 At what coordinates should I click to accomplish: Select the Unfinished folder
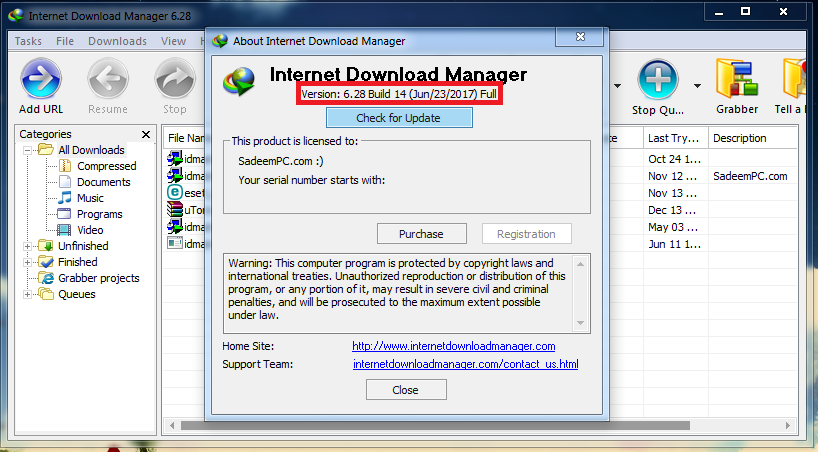[x=82, y=246]
